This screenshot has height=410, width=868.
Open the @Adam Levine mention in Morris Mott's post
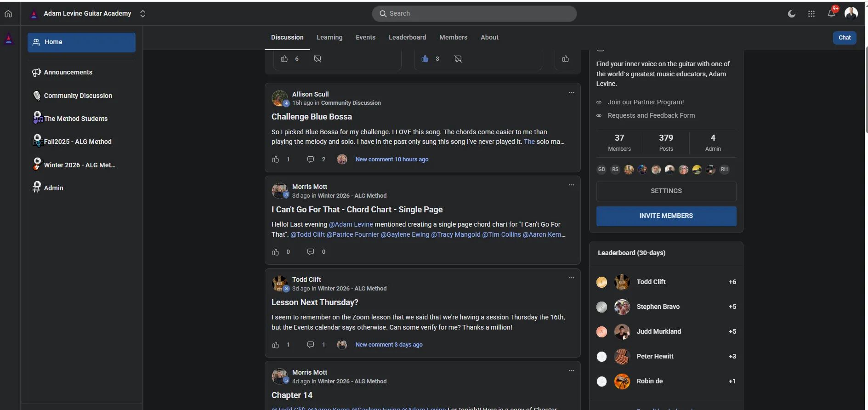351,224
